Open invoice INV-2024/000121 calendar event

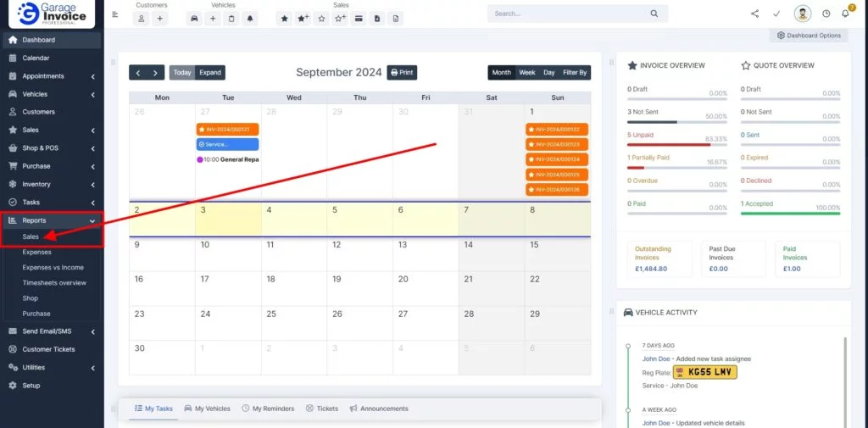point(227,129)
